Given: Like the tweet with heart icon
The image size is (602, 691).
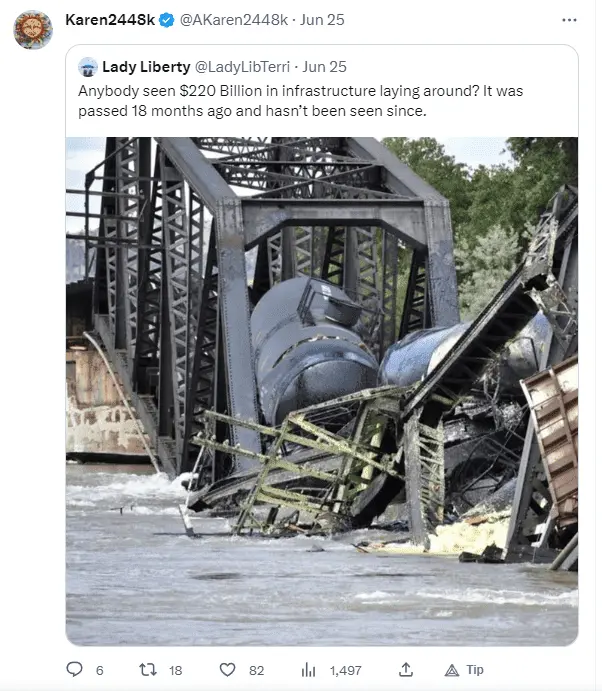Looking at the screenshot, I should tap(227, 670).
